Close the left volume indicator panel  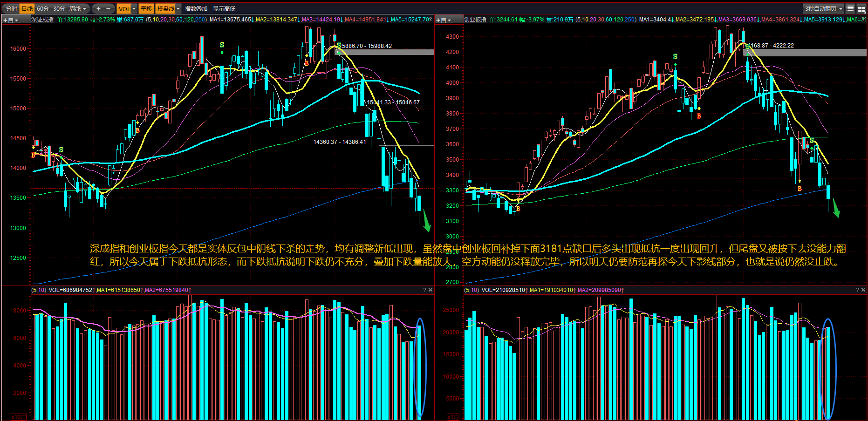(431, 290)
